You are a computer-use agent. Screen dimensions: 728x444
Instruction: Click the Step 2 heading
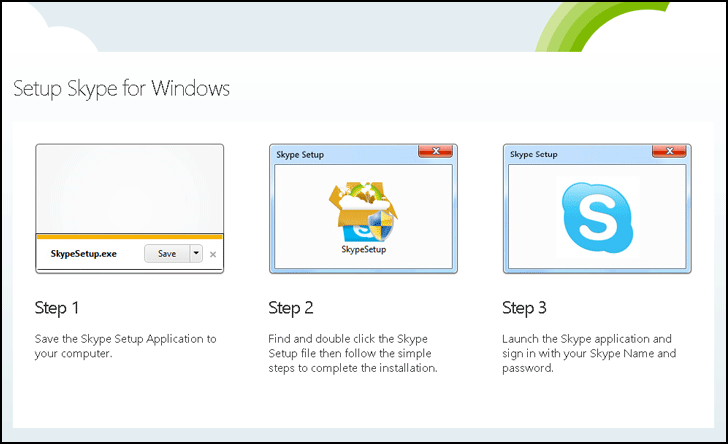click(291, 307)
